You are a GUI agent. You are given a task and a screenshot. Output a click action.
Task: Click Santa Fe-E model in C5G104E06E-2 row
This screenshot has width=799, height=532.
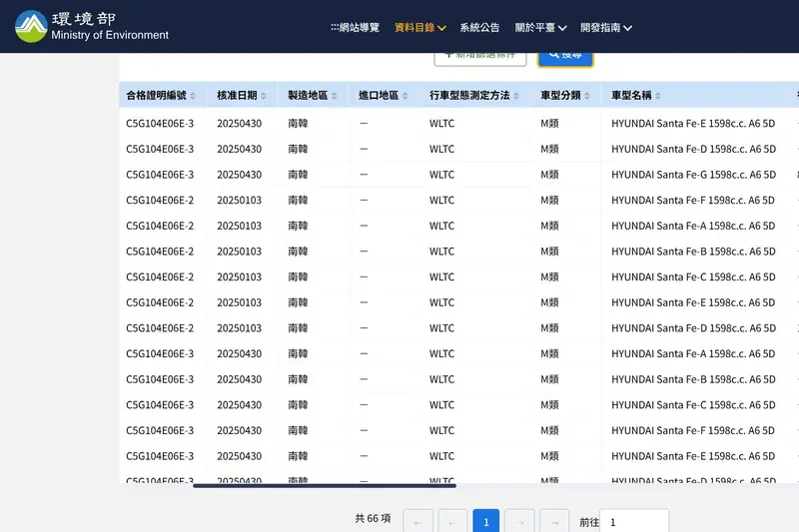tap(693, 302)
